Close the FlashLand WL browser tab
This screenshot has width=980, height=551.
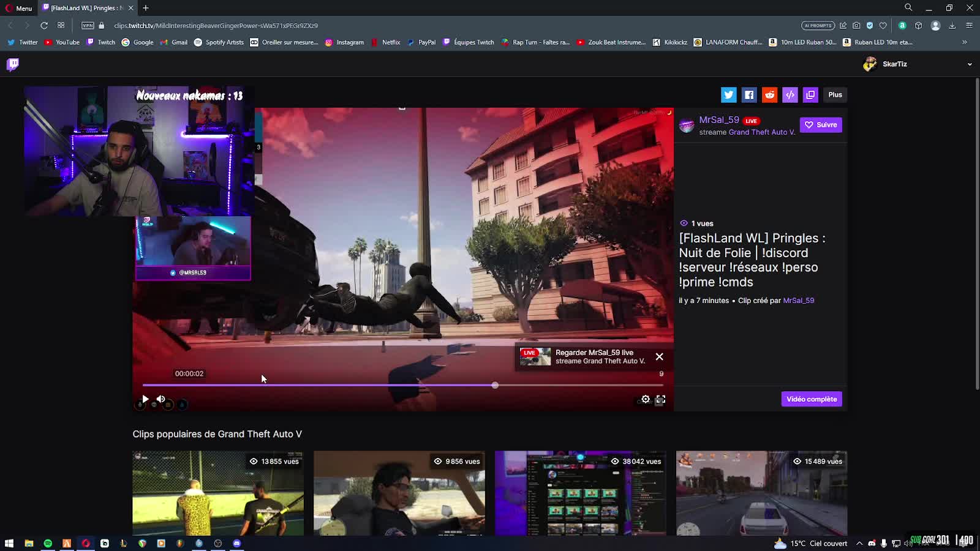(130, 8)
